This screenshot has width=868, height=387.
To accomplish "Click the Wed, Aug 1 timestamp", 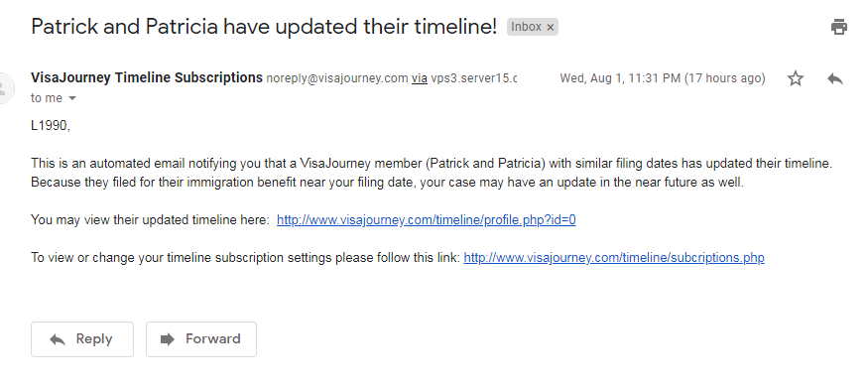I will [x=663, y=78].
